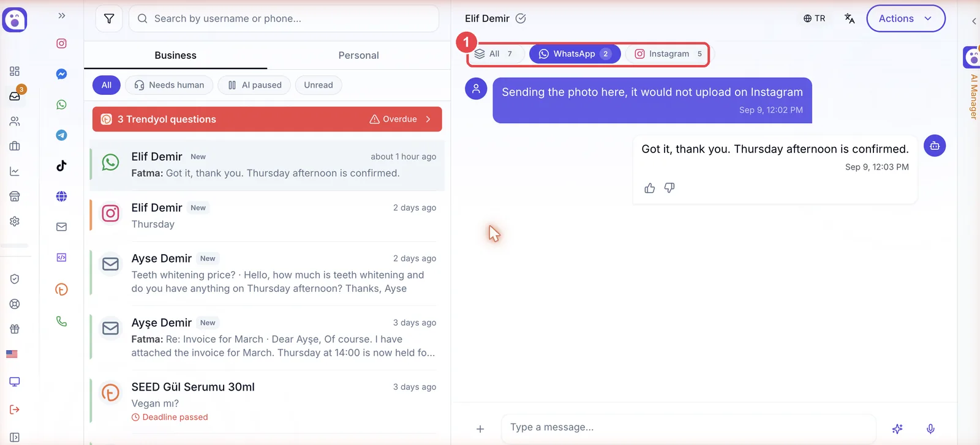Open the inbox with 3 badge
Screen dimensions: 980x445
tap(15, 95)
